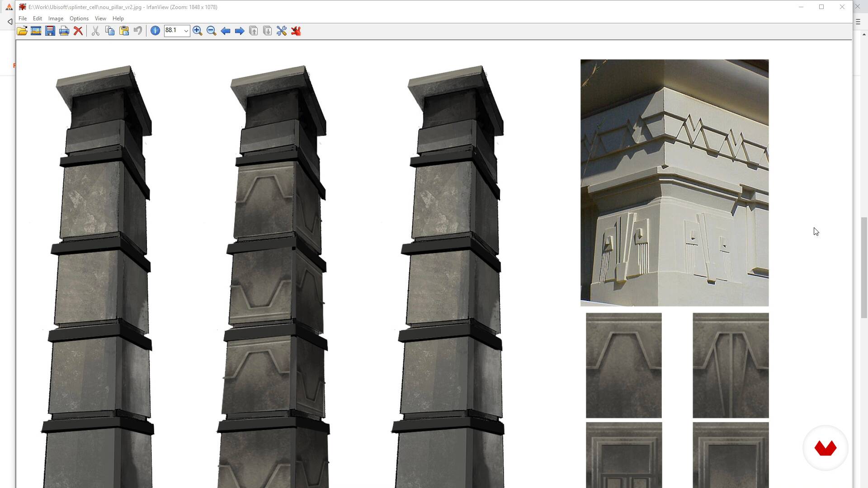Click the Open file folder icon
This screenshot has width=868, height=488.
[22, 31]
